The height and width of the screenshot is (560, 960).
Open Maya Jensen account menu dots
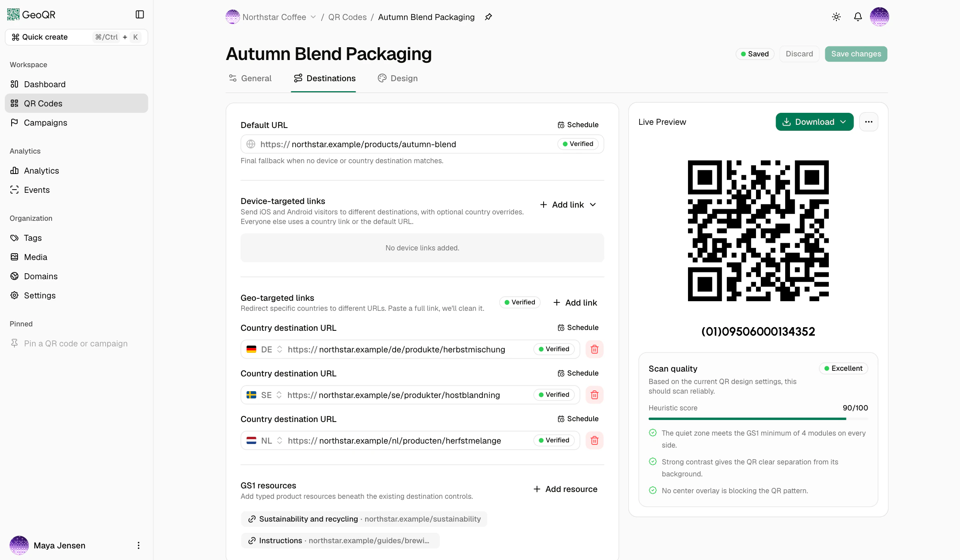tap(138, 546)
